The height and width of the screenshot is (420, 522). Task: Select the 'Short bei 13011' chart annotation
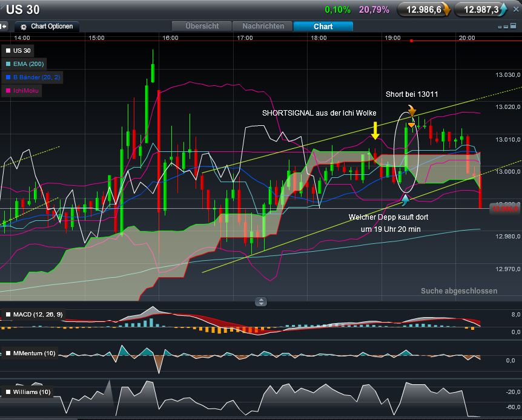point(412,94)
